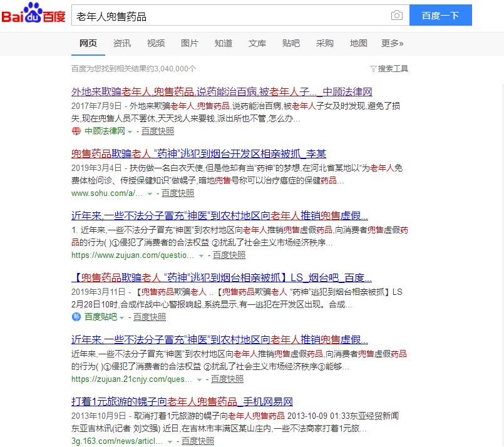Click the 百度为您找到相关结果约3,040,000个 text
The width and height of the screenshot is (504, 447).
click(134, 69)
